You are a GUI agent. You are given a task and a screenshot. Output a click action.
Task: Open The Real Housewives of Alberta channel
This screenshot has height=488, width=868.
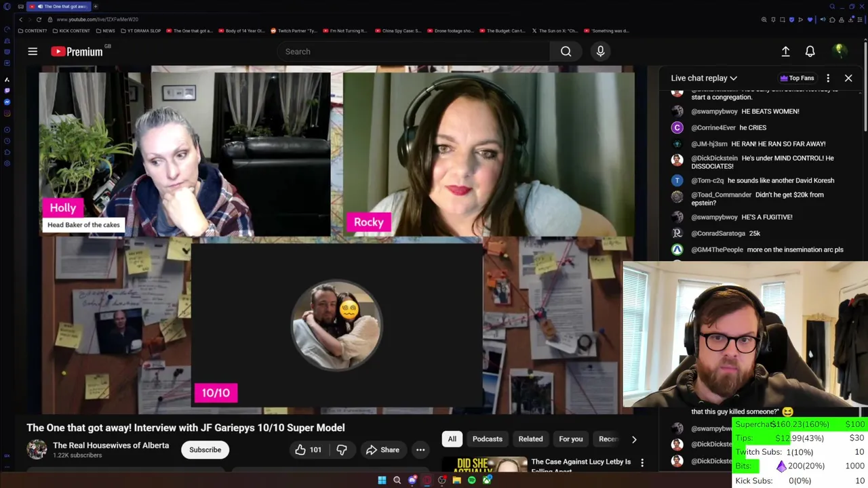point(111,445)
